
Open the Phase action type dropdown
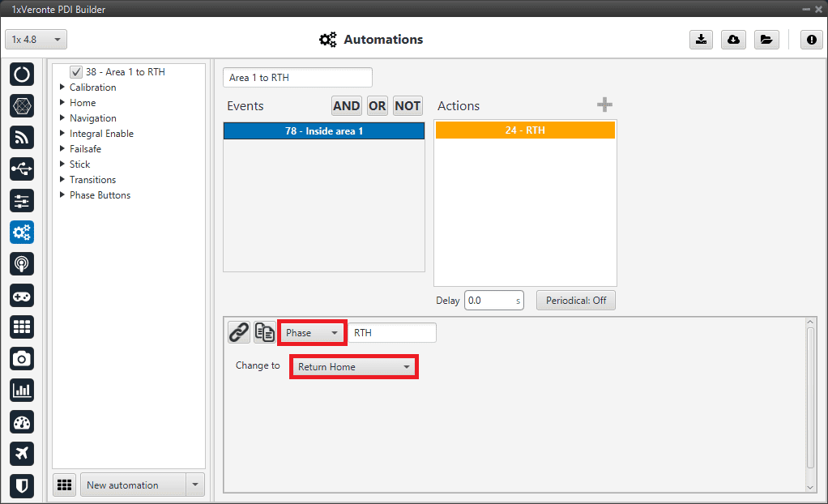coord(312,333)
